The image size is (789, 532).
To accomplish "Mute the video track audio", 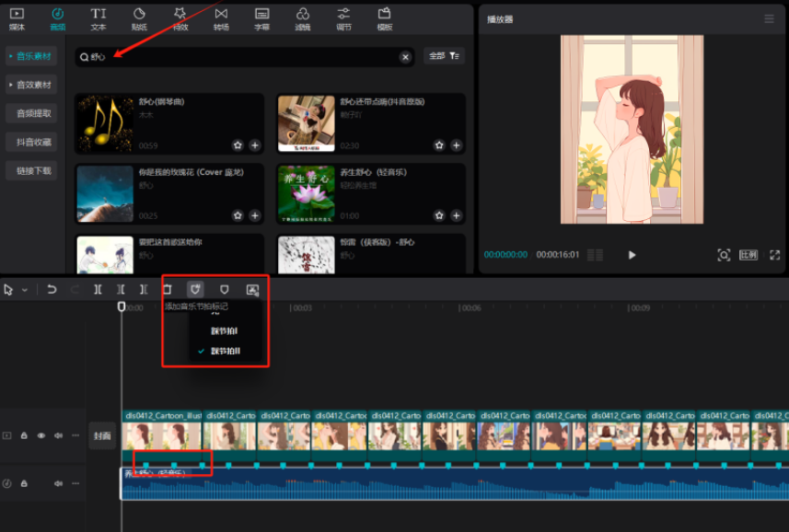I will pyautogui.click(x=58, y=435).
